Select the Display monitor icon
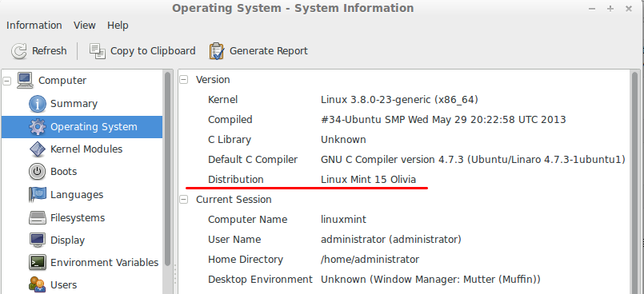The height and width of the screenshot is (294, 644). [38, 240]
